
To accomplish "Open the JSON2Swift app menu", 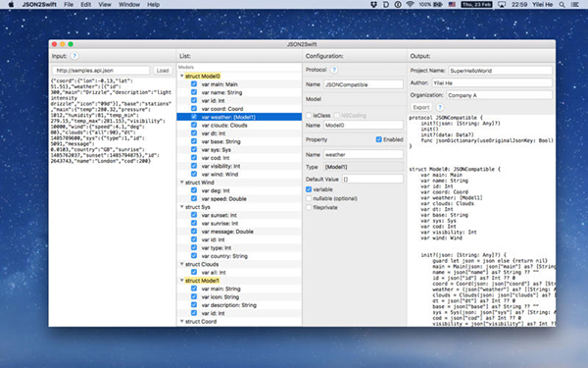I will [39, 5].
